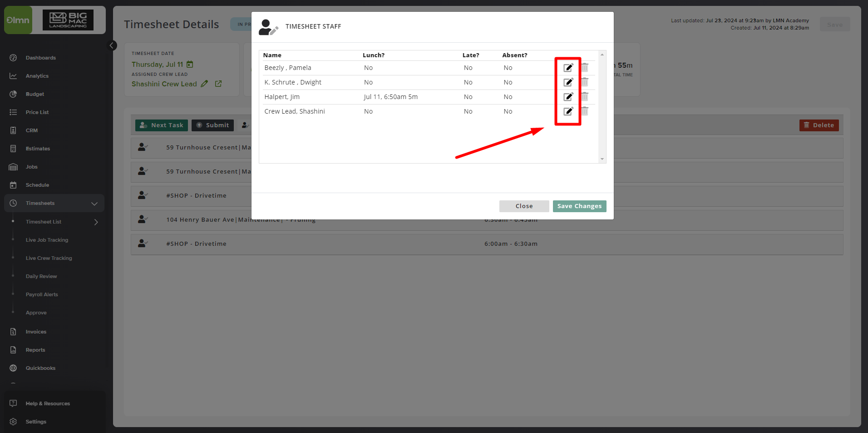Open Quickbooks integration page

click(x=41, y=368)
